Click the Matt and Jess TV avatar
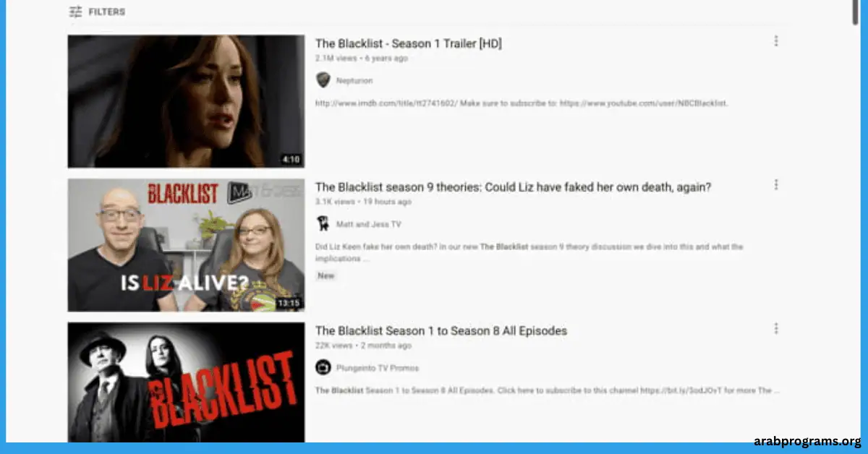Image resolution: width=868 pixels, height=454 pixels. coord(323,224)
